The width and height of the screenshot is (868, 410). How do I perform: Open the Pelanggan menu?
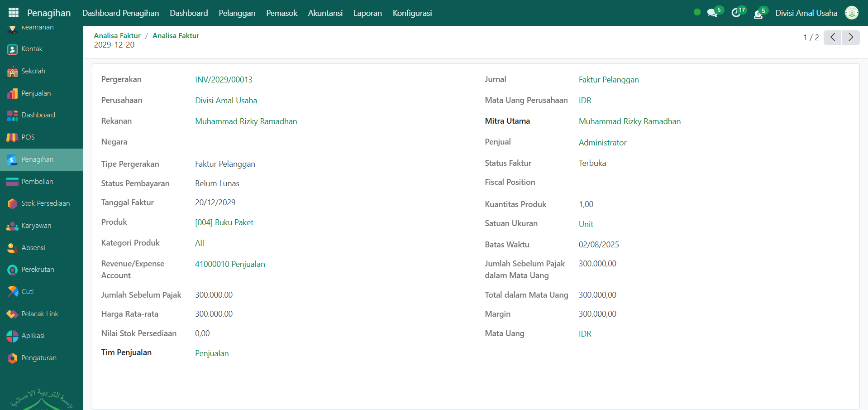pyautogui.click(x=237, y=13)
